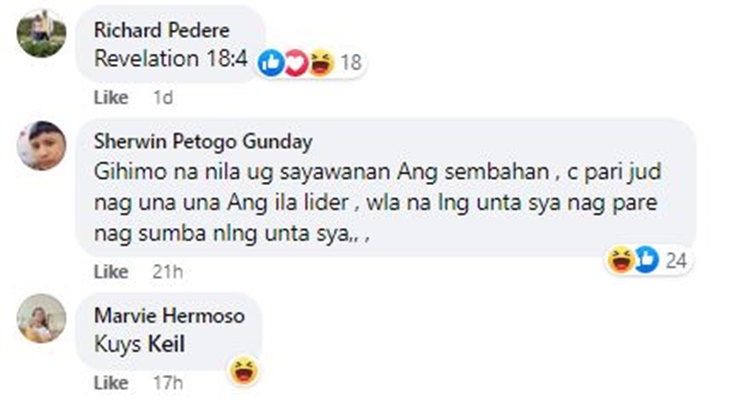
Task: Click the laughing emoji on Marvie Hermoso's comment
Action: 244,371
